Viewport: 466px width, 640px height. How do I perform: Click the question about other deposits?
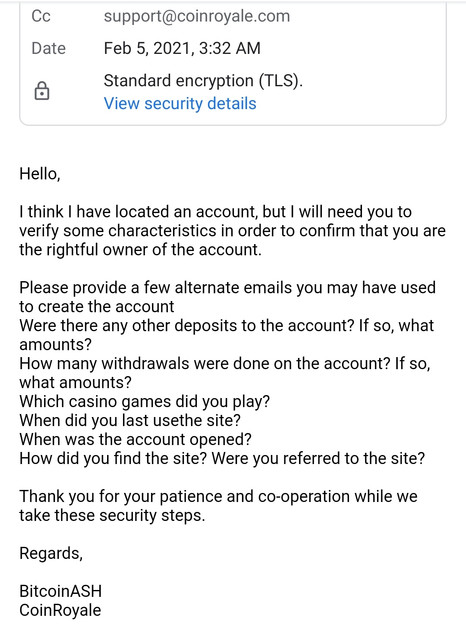[x=226, y=335]
